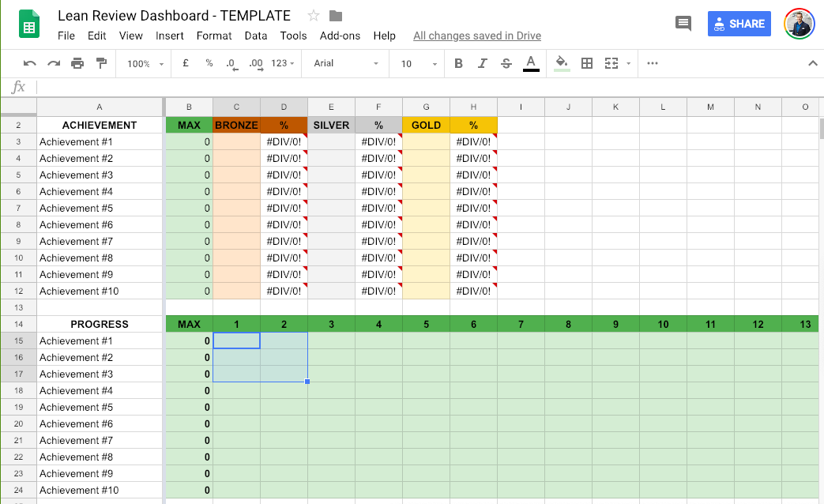
Task: Open the Google account avatar
Action: coord(799,24)
